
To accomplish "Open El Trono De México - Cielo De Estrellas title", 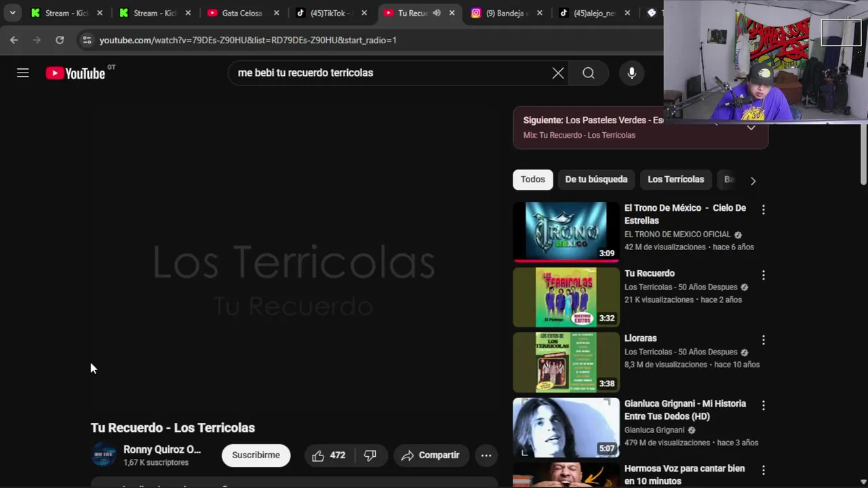I will tap(685, 214).
